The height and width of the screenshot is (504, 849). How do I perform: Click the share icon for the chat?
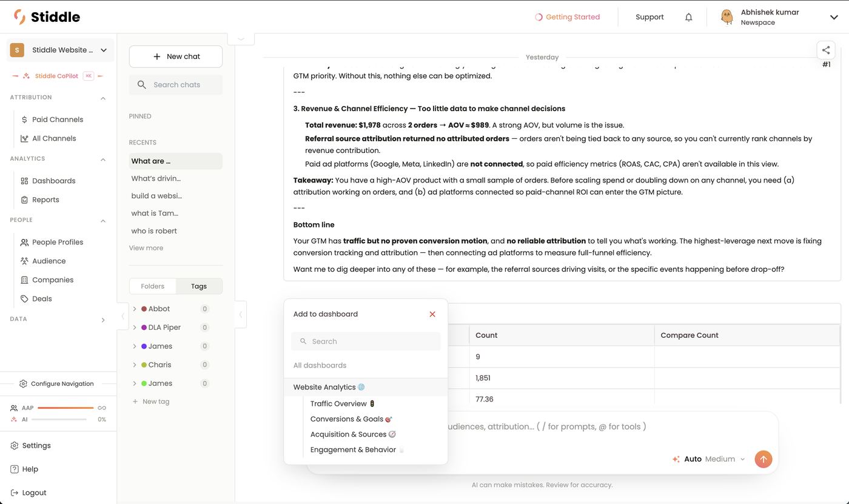[826, 50]
